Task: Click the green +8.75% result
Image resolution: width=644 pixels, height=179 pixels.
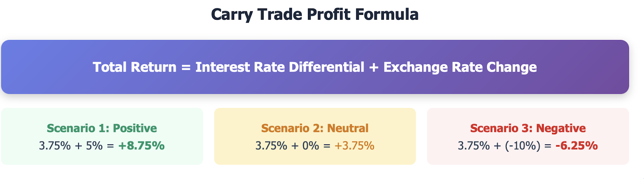Action: [x=141, y=146]
